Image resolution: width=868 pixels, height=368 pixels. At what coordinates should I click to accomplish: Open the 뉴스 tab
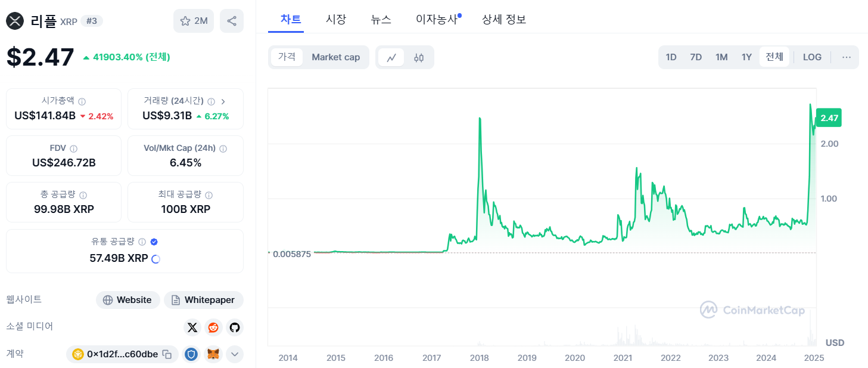[381, 19]
